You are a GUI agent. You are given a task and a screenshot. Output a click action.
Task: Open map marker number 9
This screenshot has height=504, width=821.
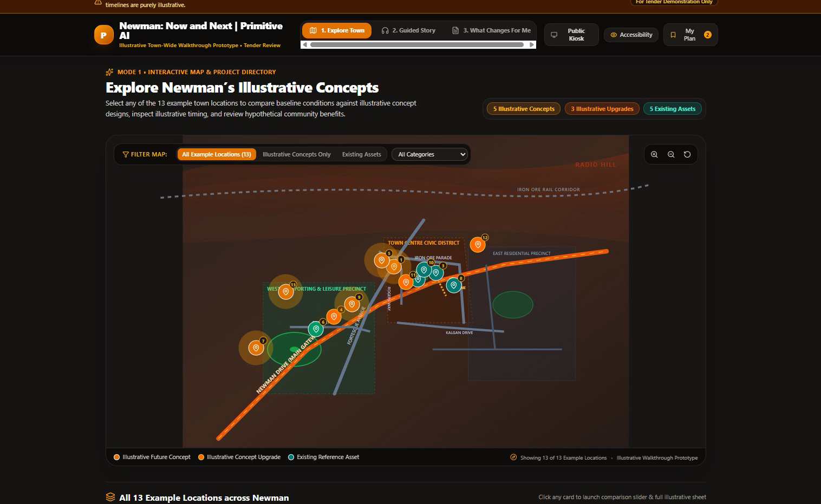[x=352, y=304]
